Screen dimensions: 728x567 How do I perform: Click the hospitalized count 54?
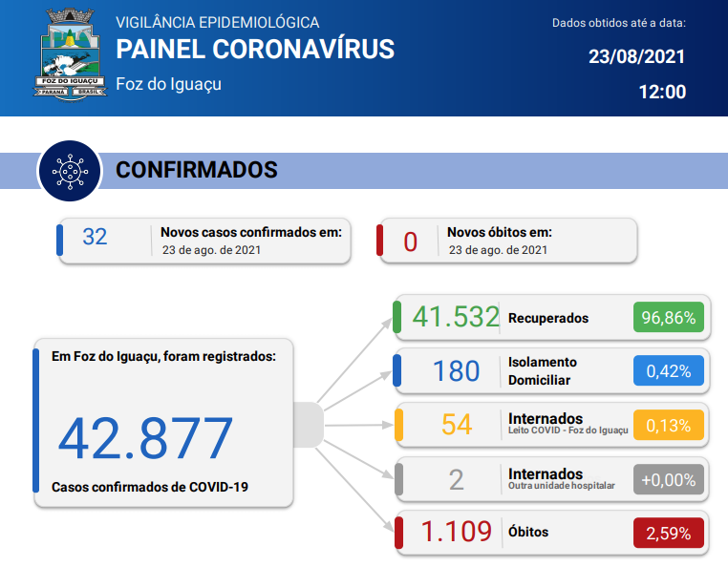(x=457, y=425)
